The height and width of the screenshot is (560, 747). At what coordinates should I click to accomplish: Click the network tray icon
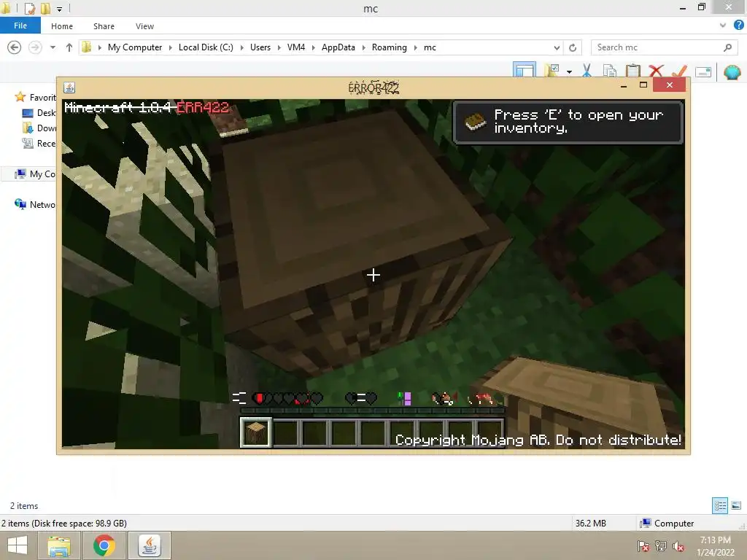click(661, 546)
